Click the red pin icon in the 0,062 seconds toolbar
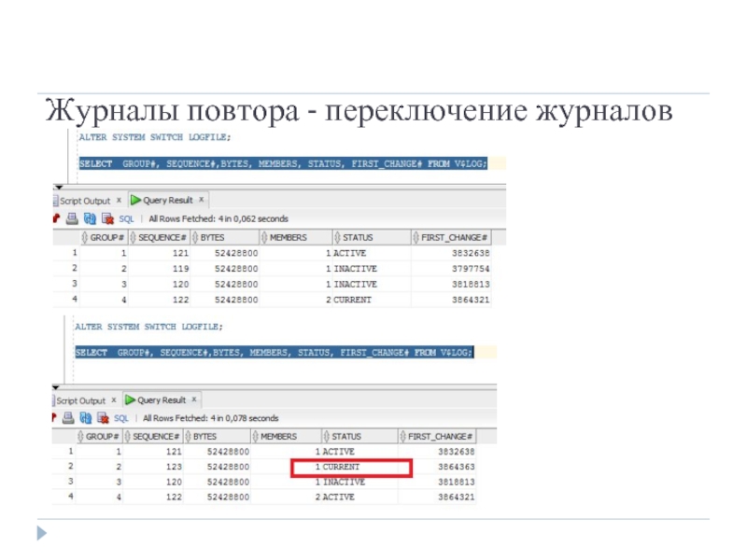The width and height of the screenshot is (747, 560). [56, 218]
